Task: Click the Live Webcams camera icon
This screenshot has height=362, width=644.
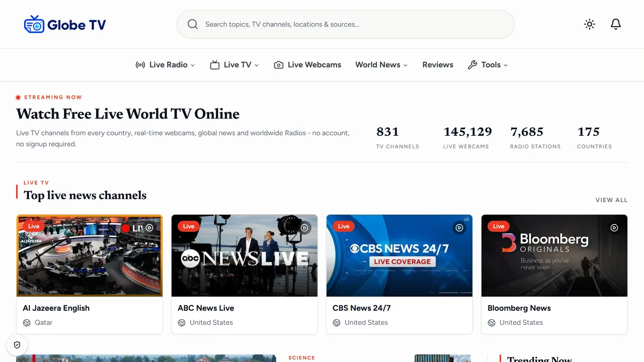Action: click(x=279, y=65)
